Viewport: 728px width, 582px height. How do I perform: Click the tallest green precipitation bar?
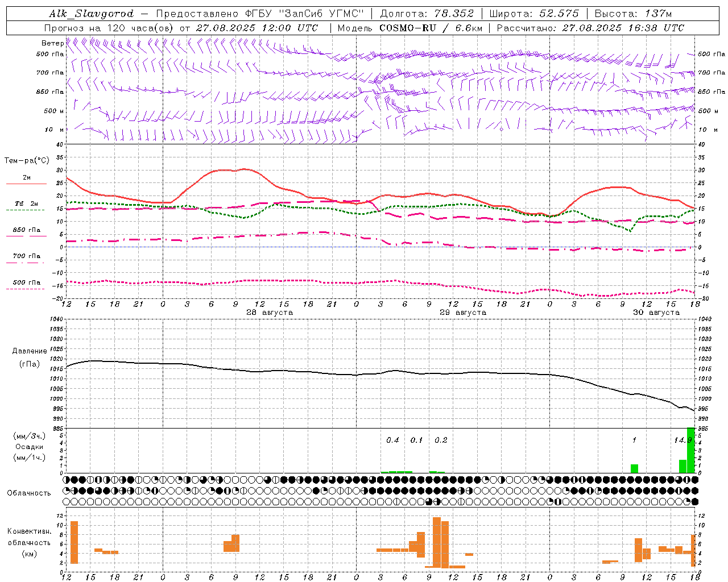tap(690, 450)
